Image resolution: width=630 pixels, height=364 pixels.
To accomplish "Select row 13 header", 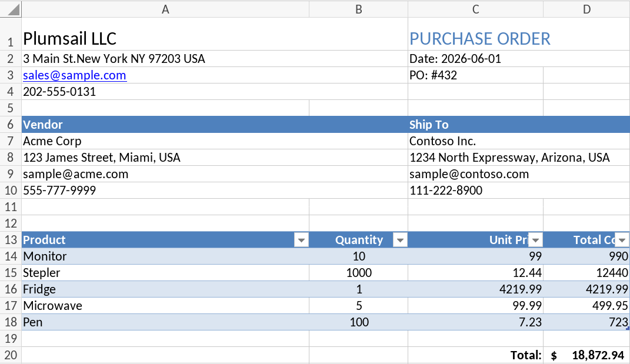I will click(11, 240).
